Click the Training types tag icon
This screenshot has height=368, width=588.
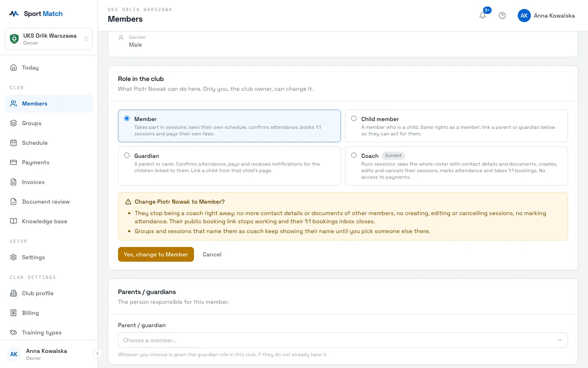(13, 332)
